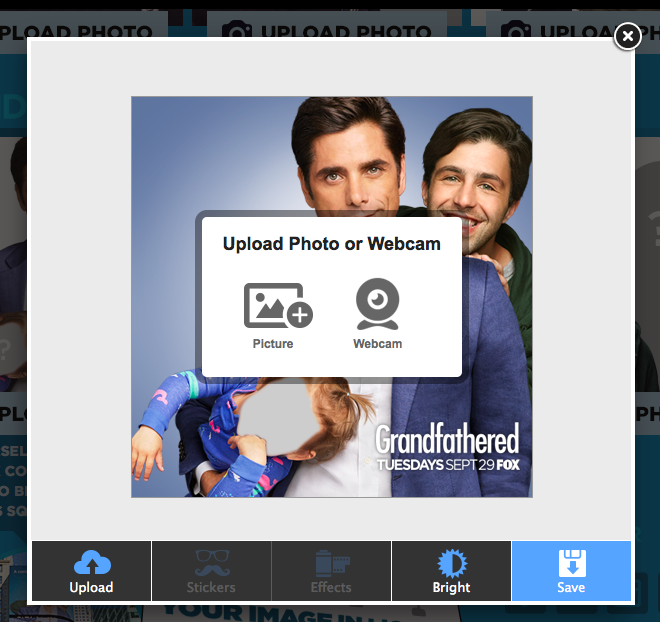
Task: Click the Save button
Action: tap(571, 571)
